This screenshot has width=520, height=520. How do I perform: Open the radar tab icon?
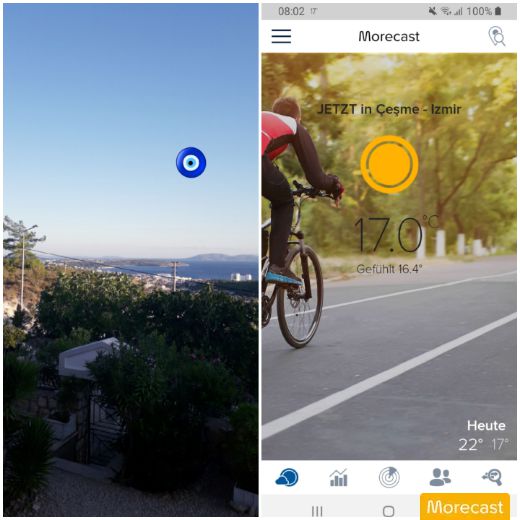click(x=389, y=477)
